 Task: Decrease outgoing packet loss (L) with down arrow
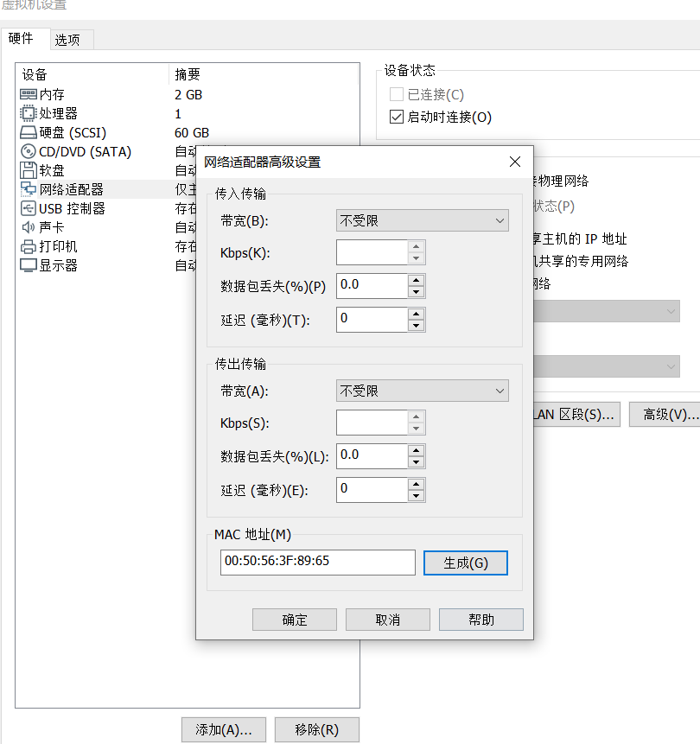(x=417, y=462)
